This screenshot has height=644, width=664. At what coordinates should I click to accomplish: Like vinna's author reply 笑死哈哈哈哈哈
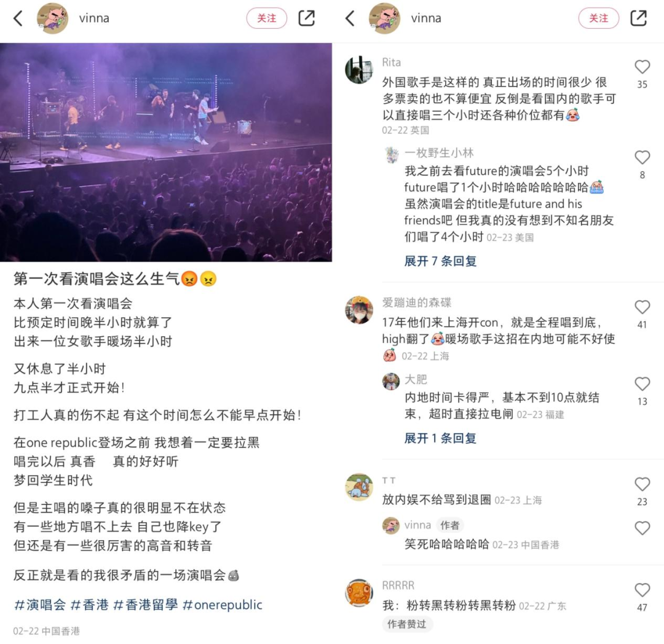coord(642,528)
